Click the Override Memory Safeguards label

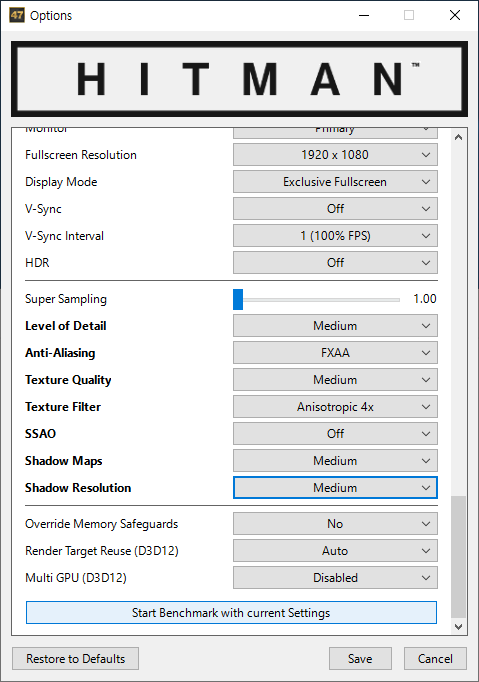pyautogui.click(x=101, y=524)
